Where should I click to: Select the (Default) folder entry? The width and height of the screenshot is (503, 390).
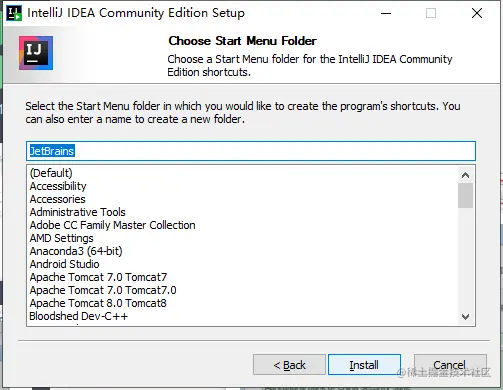pyautogui.click(x=51, y=173)
